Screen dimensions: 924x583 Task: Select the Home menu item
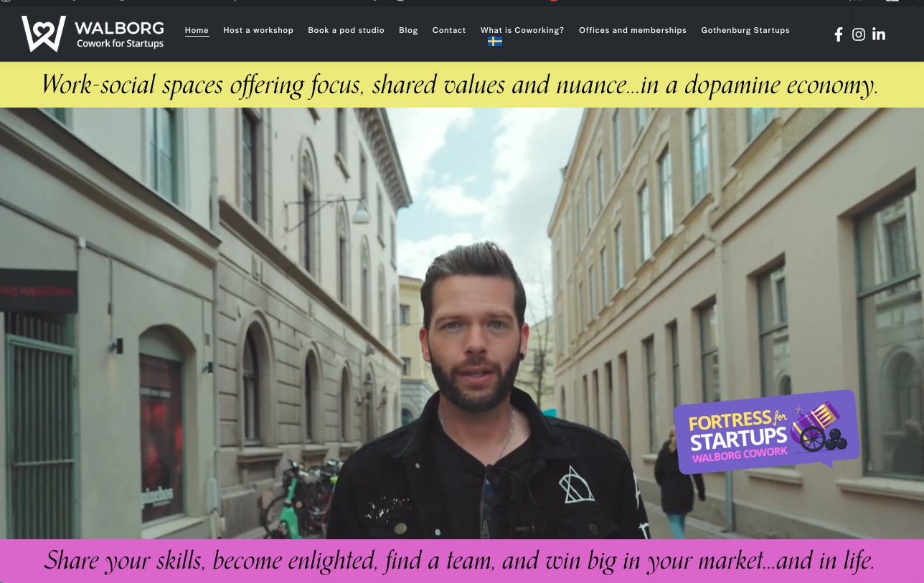[x=197, y=30]
